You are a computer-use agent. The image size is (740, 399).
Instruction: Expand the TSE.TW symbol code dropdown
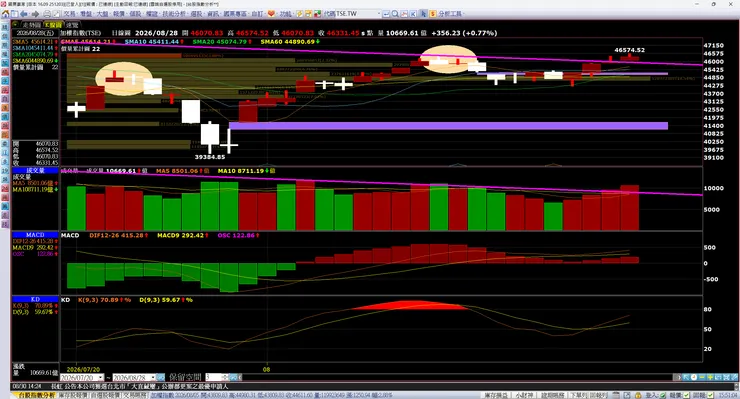click(378, 14)
